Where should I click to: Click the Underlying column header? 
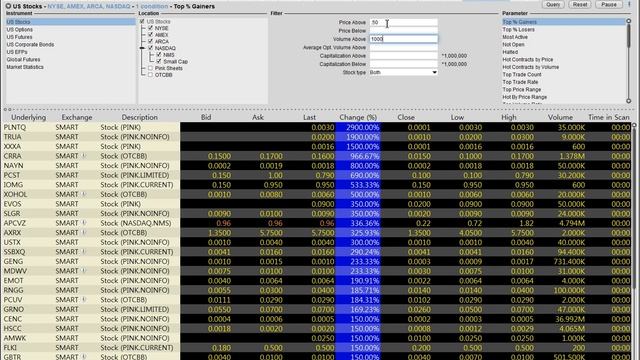pyautogui.click(x=29, y=117)
